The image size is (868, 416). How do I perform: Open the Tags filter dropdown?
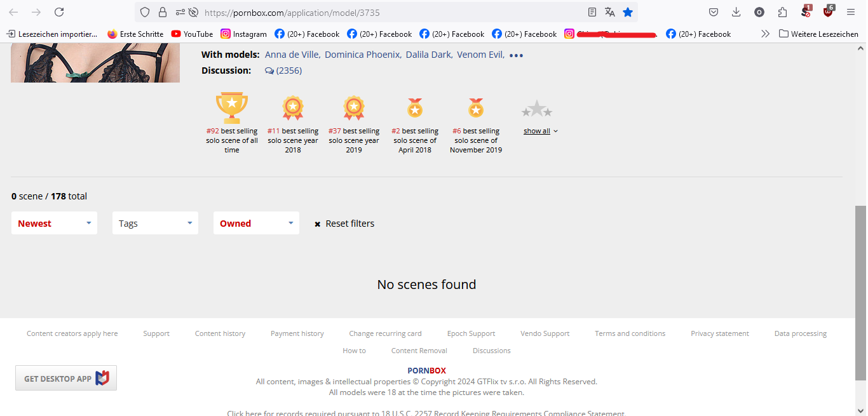(155, 223)
